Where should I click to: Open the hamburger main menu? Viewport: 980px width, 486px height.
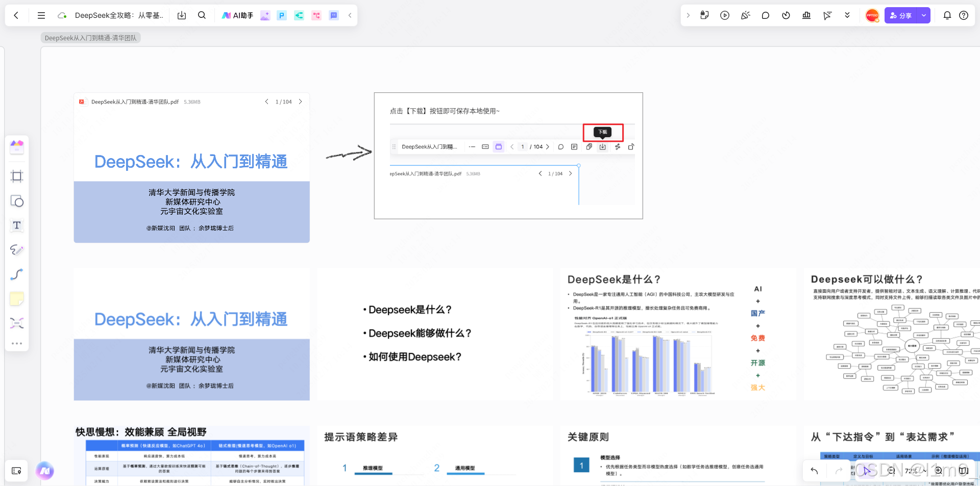point(41,15)
